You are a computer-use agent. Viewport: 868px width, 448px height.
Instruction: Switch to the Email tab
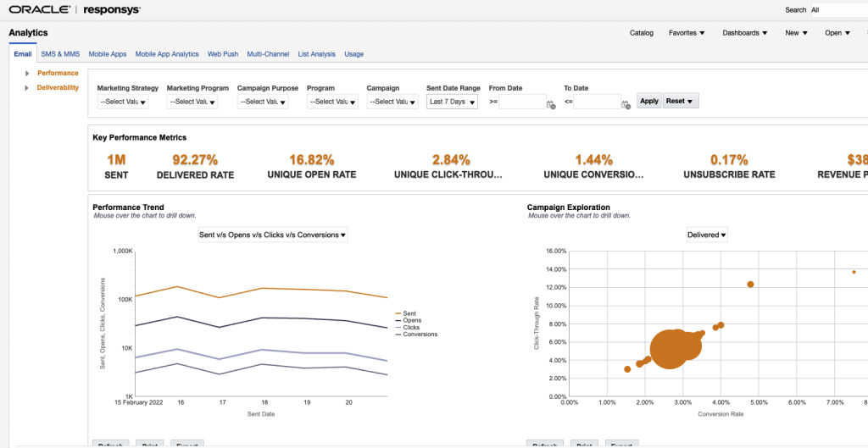[x=23, y=54]
